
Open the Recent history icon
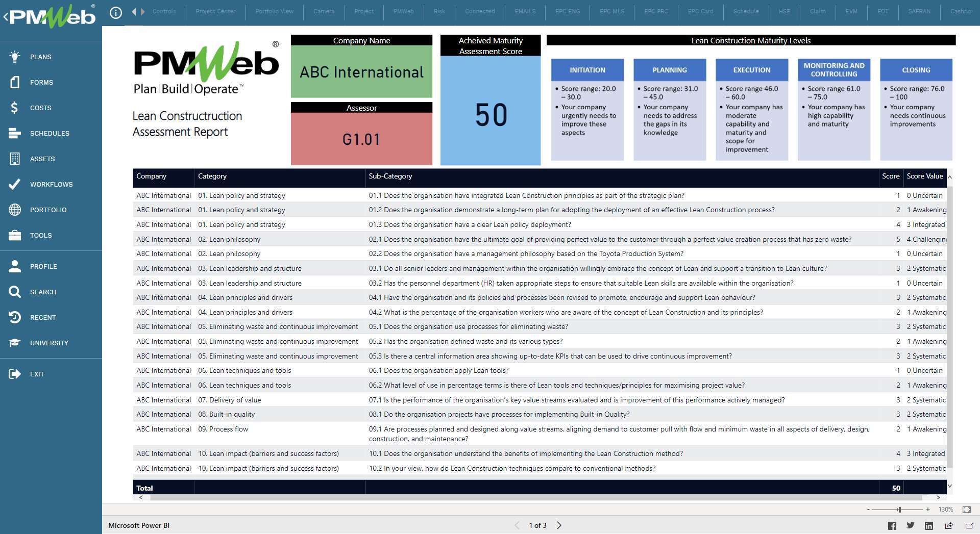pyautogui.click(x=15, y=317)
